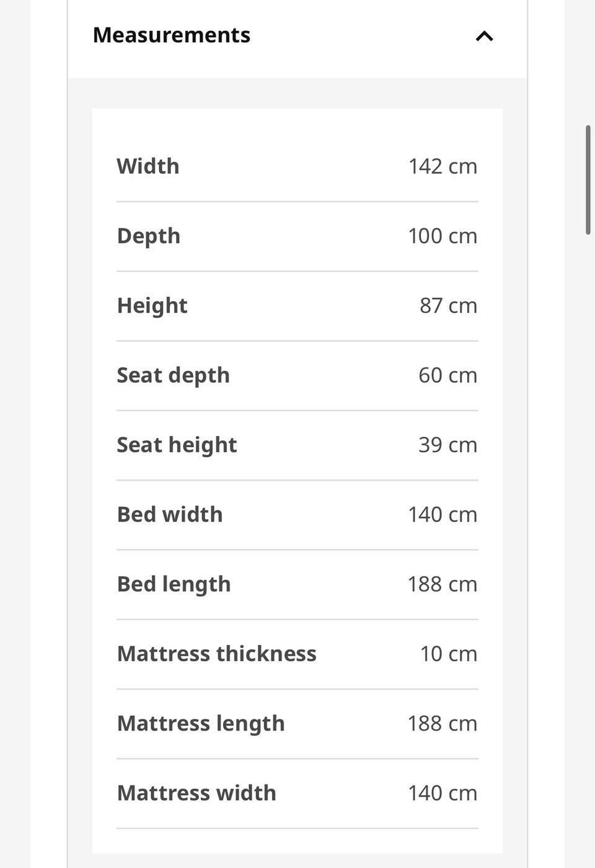Click the 60 cm value
This screenshot has height=868, width=595.
(447, 375)
